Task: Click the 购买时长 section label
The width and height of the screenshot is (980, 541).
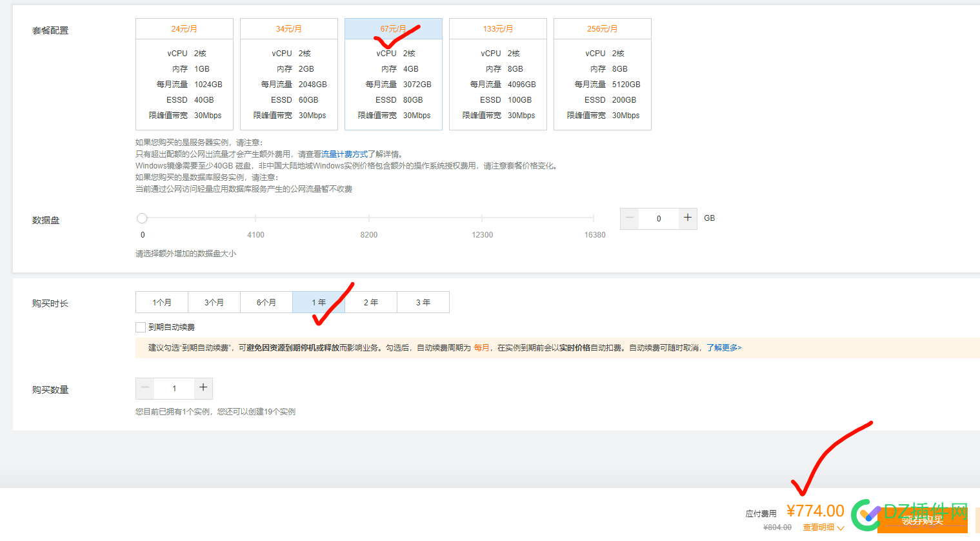Action: coord(50,303)
